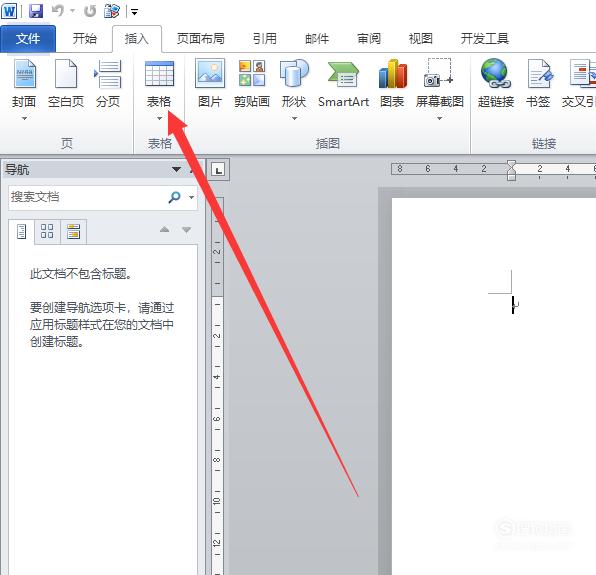Screen dimensions: 596x575
Task: Click the tab stop selector L button
Action: pyautogui.click(x=219, y=169)
